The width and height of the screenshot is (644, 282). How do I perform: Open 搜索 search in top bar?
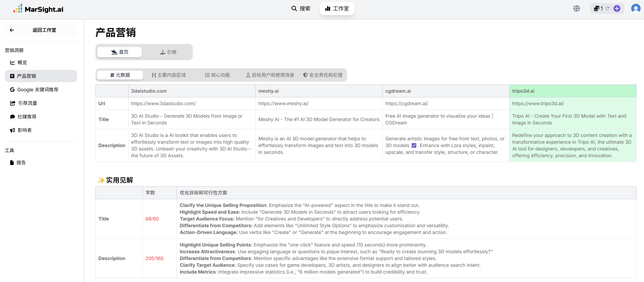coord(301,8)
